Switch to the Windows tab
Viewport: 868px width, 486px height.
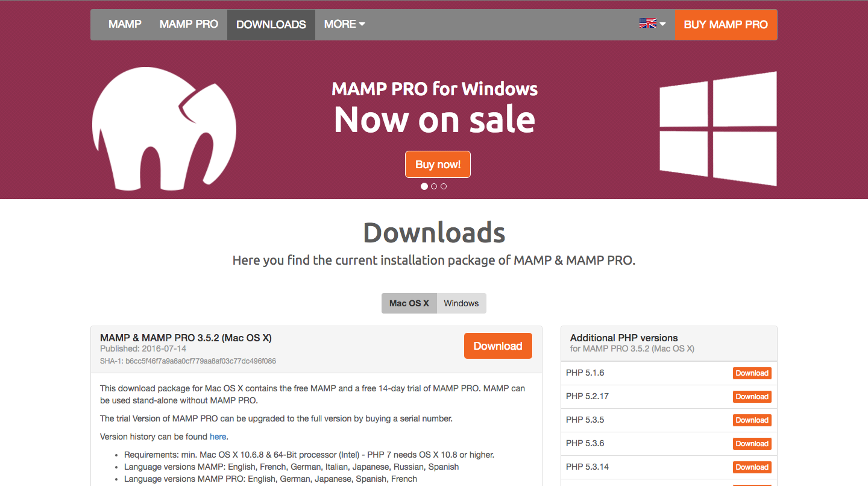point(461,303)
